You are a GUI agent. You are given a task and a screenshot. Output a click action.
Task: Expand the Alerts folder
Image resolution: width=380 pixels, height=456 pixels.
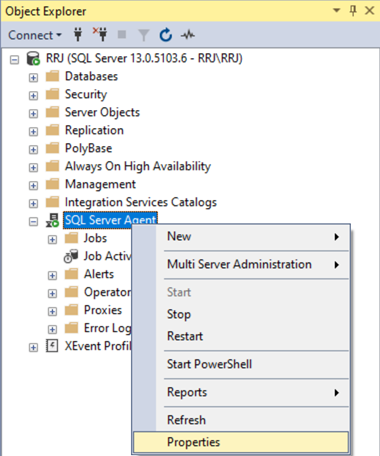click(x=52, y=276)
